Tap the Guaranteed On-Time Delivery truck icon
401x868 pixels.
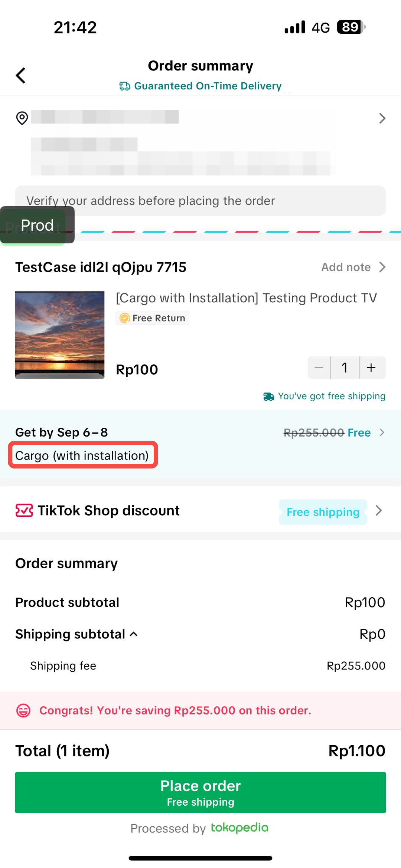(x=124, y=86)
